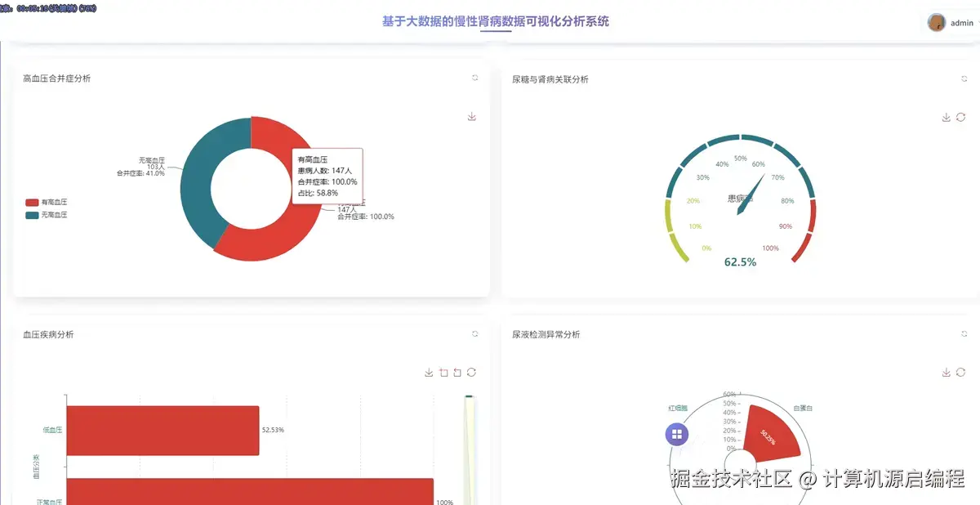This screenshot has width=980, height=505.
Task: Click the 103人 label on the donut
Action: coord(155,167)
